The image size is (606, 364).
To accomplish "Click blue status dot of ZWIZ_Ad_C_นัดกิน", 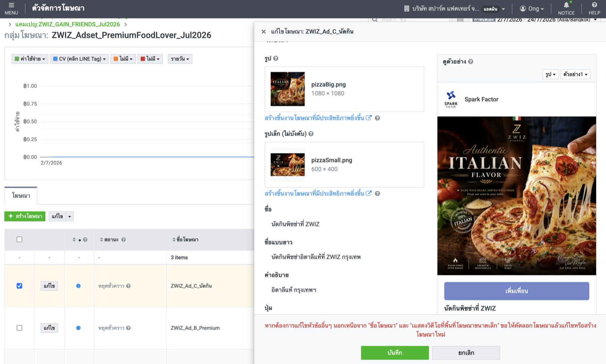I will (78, 286).
